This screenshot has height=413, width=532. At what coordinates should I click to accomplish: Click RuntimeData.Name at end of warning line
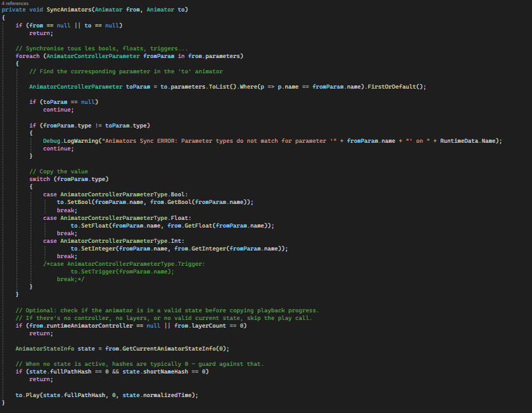pos(471,140)
